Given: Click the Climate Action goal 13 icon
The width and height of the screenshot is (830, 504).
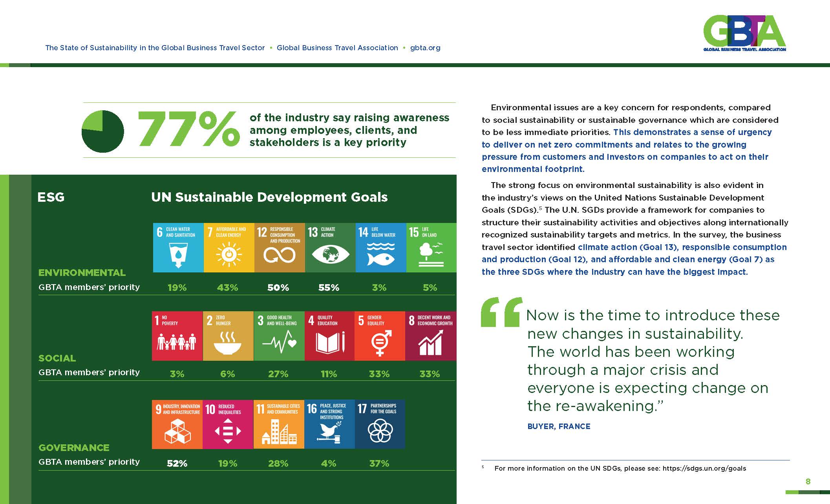Looking at the screenshot, I should (x=330, y=254).
